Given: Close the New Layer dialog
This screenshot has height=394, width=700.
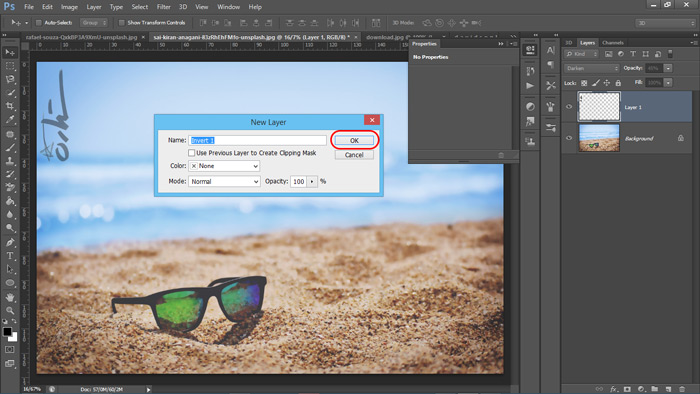Looking at the screenshot, I should (372, 120).
